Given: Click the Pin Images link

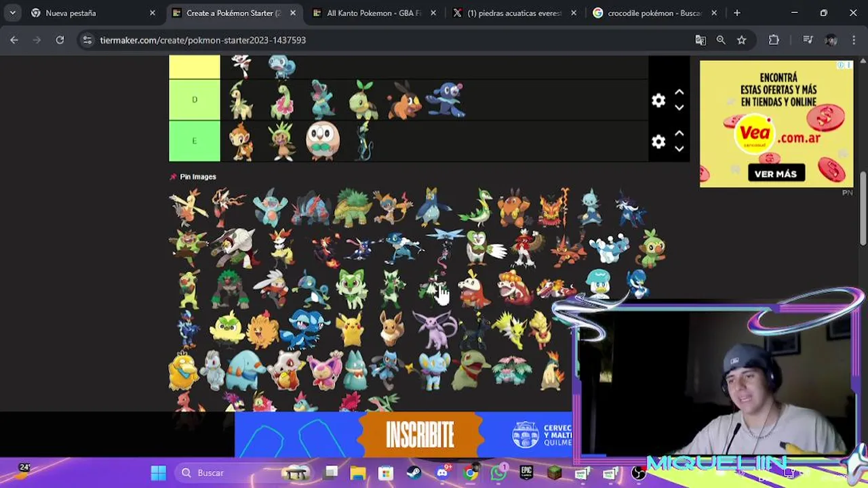Looking at the screenshot, I should pyautogui.click(x=197, y=177).
